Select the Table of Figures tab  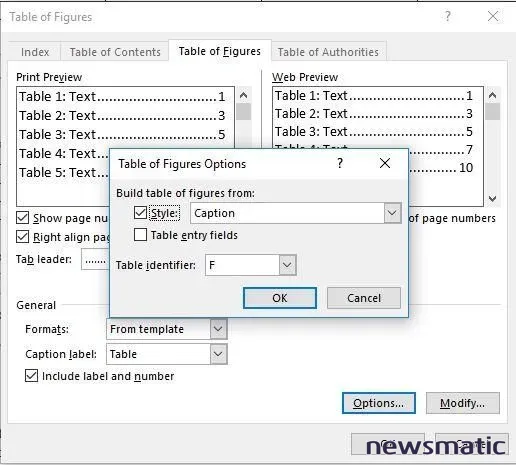[220, 51]
